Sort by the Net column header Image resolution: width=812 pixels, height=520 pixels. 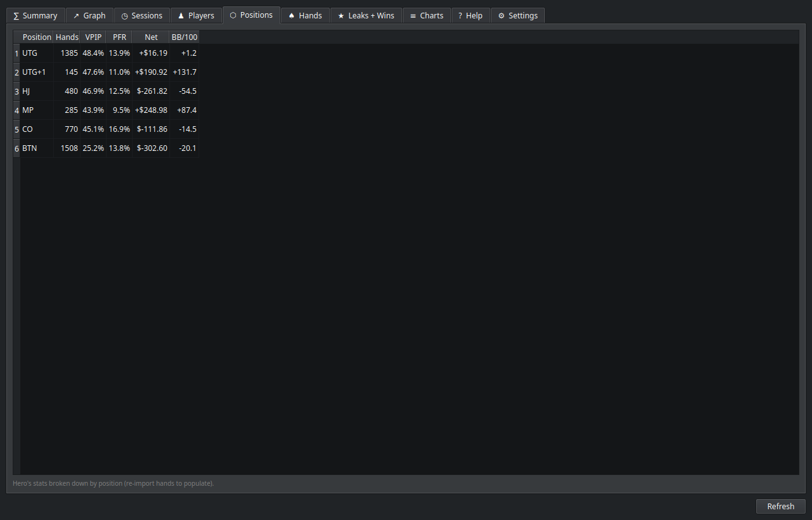point(151,37)
